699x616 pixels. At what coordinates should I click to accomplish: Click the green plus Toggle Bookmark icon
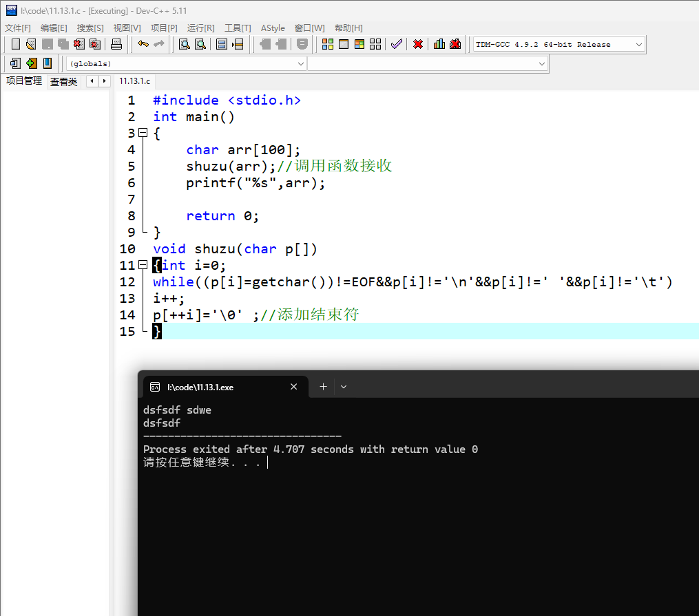point(31,63)
